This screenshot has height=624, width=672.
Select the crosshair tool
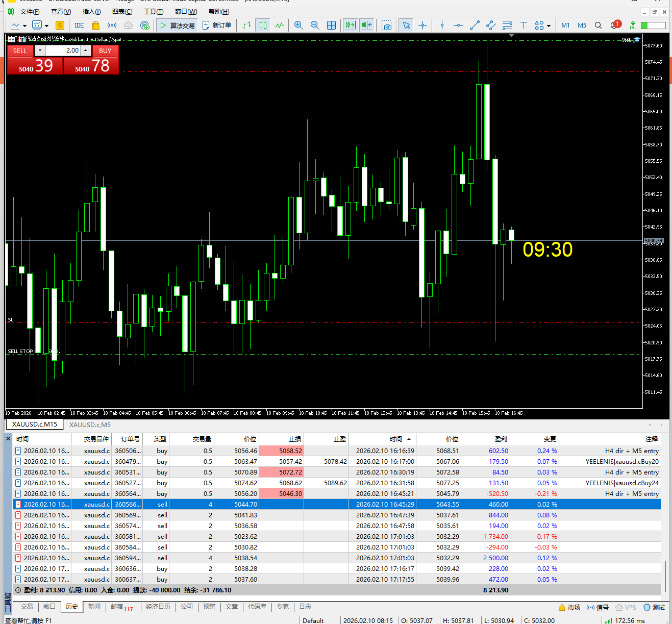pyautogui.click(x=422, y=25)
